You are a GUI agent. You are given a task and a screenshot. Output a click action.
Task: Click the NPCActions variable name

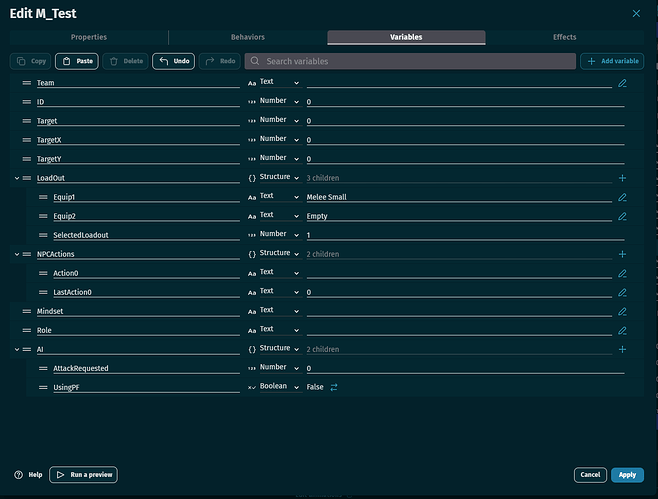pyautogui.click(x=55, y=254)
